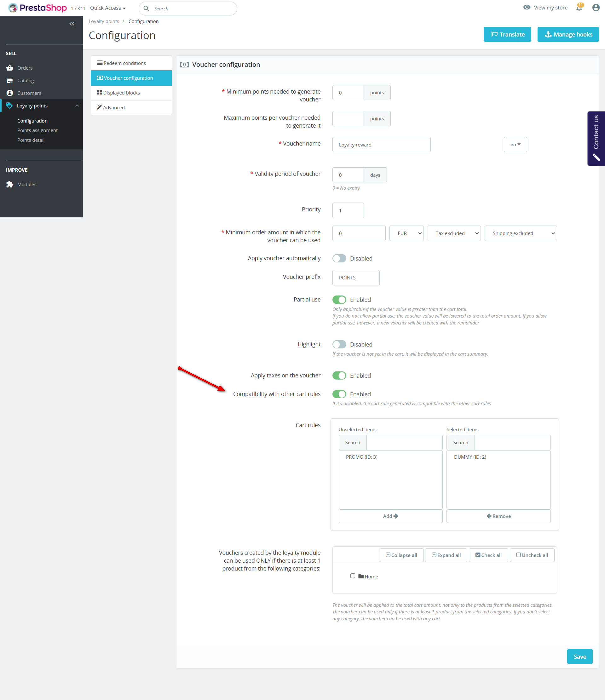
Task: Click the Save button
Action: point(579,657)
